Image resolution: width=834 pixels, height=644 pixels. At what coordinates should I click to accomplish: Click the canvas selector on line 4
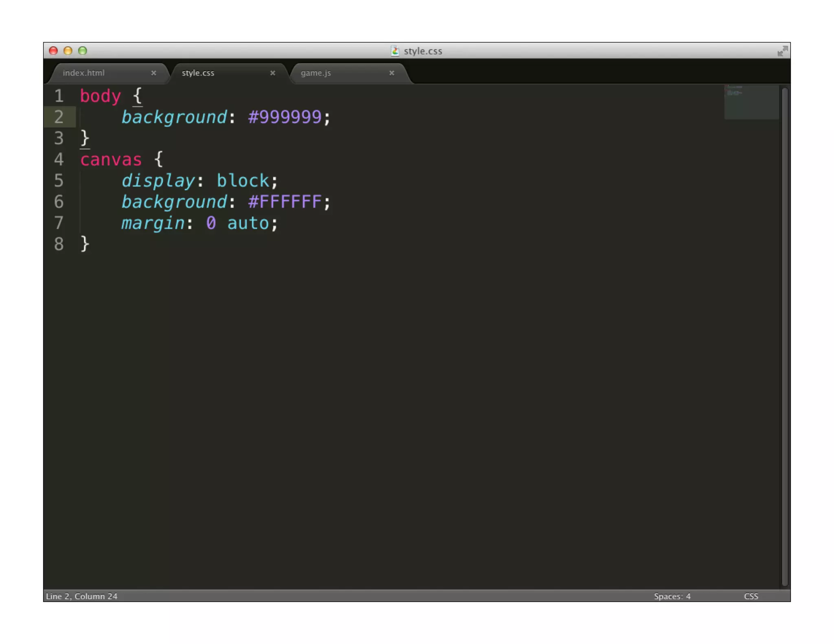[x=111, y=160]
